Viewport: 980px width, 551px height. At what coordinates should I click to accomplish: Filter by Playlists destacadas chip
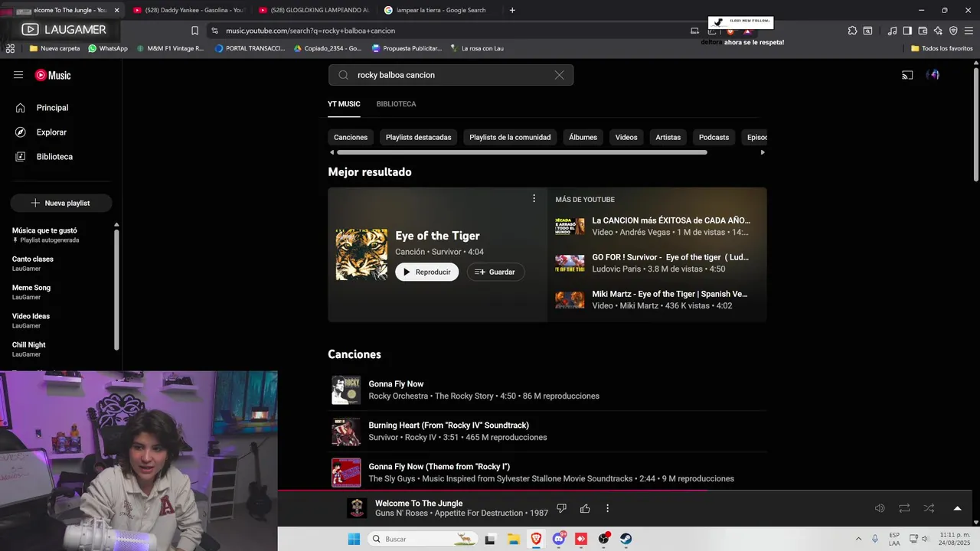[x=418, y=137]
